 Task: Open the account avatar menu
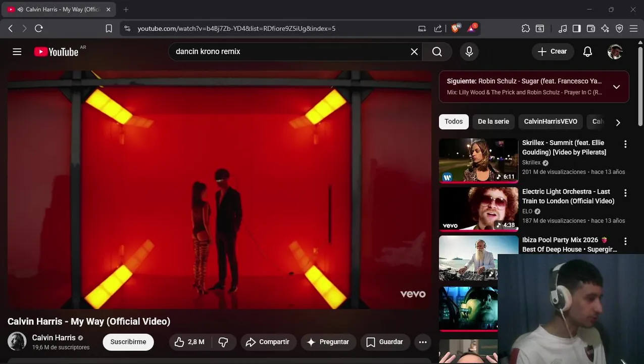[x=615, y=52]
